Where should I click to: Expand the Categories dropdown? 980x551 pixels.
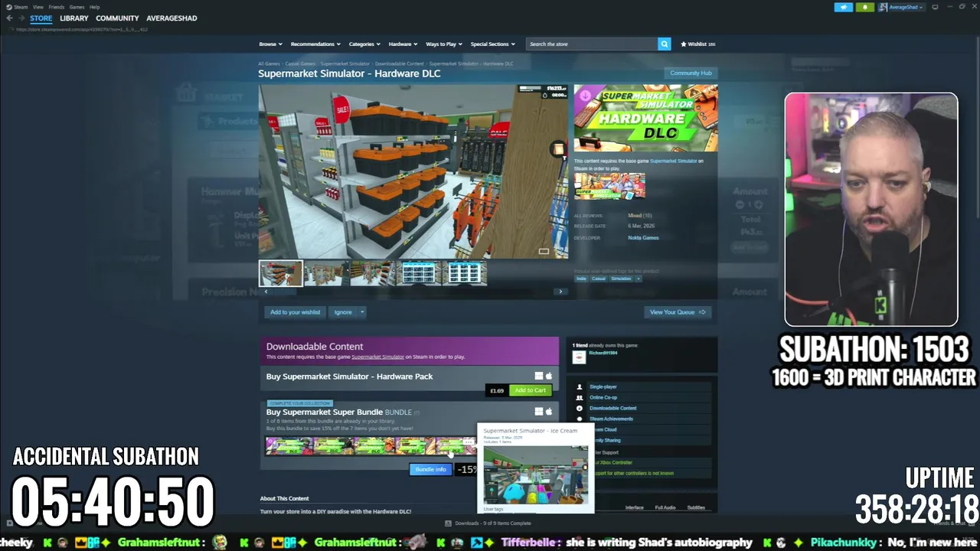coord(364,44)
